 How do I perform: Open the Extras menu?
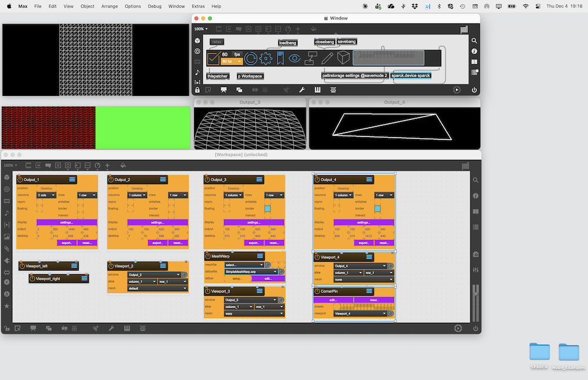pyautogui.click(x=198, y=6)
